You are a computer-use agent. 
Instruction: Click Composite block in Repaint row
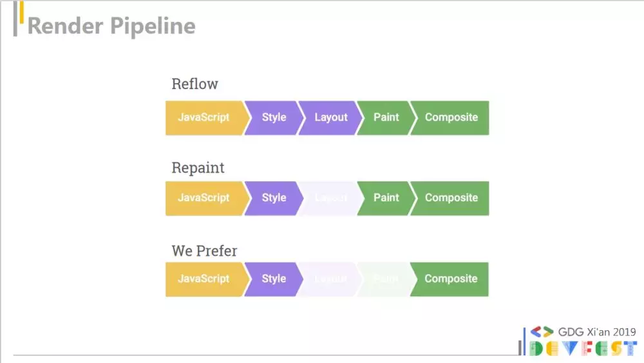click(451, 198)
